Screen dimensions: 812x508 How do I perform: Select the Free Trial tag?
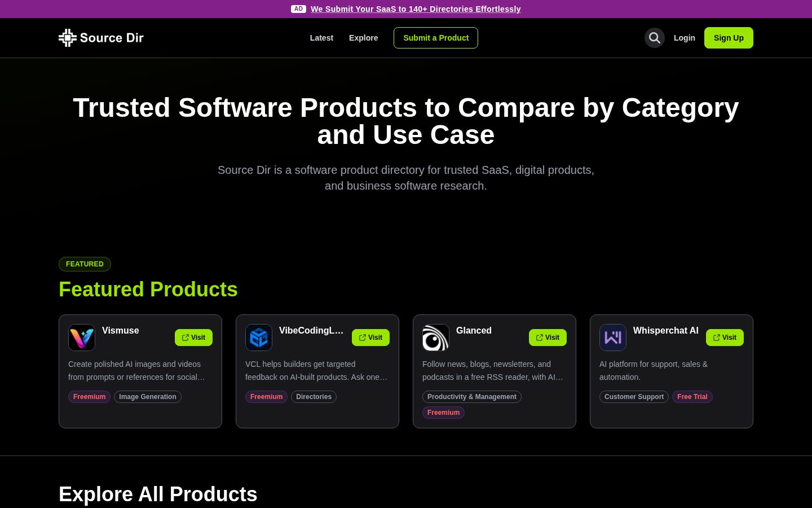[x=692, y=397]
